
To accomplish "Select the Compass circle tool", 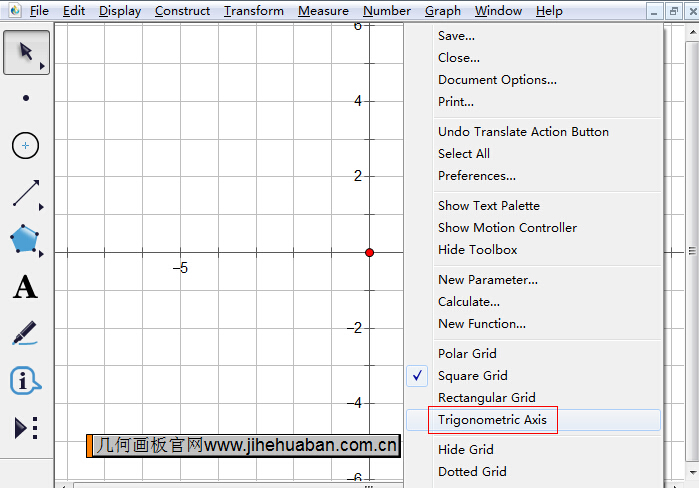I will (25, 145).
